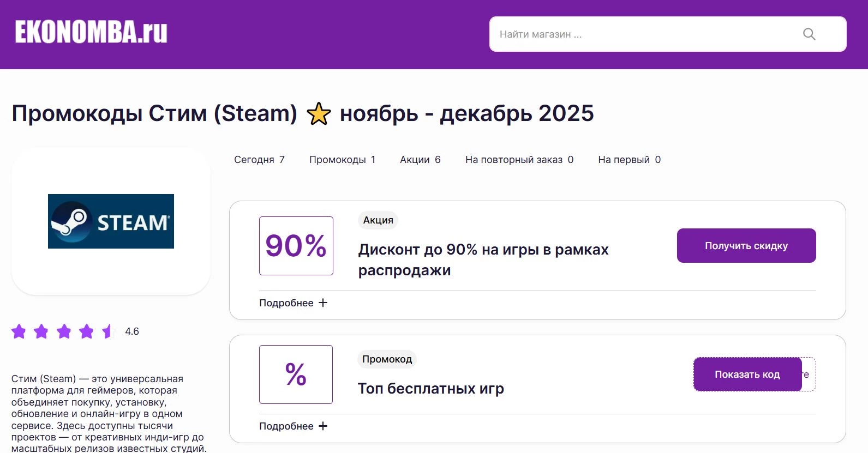The height and width of the screenshot is (453, 868).
Task: Click the 'Промокоды Стим (Steam)' heading text
Action: point(154,113)
